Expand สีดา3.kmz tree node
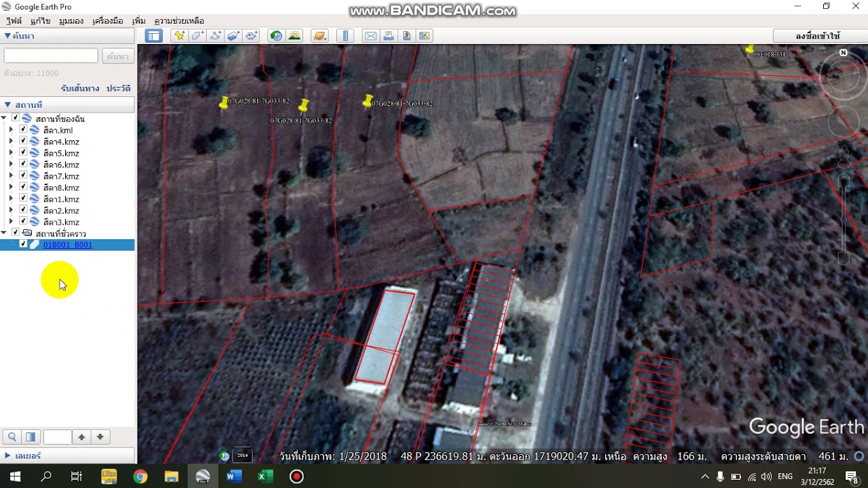 pos(10,222)
